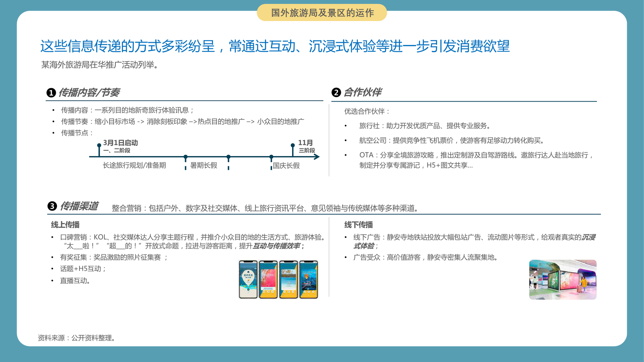Click the 线下广告 bullet text

coord(475,241)
